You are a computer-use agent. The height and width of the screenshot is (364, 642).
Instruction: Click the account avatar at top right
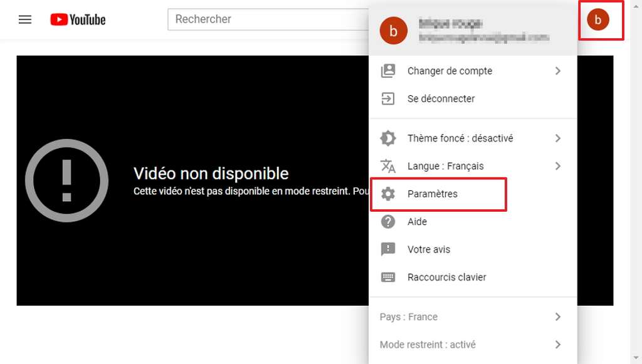[597, 20]
